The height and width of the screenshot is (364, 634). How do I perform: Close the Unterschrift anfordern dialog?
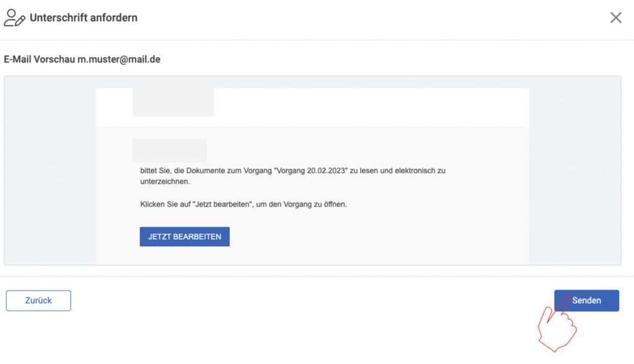coord(616,17)
